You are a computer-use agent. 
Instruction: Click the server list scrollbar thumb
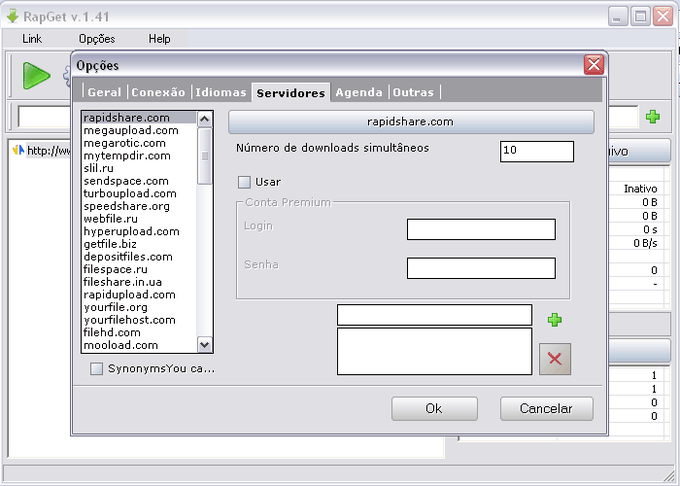pyautogui.click(x=205, y=156)
